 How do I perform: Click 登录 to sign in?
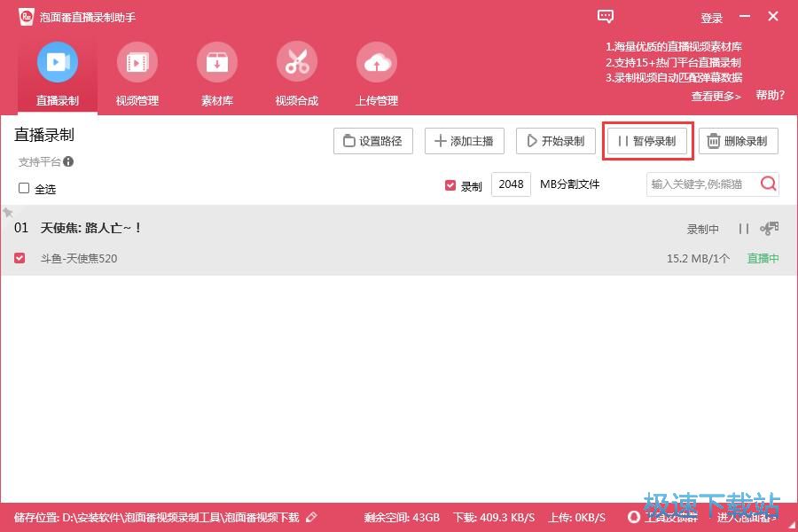711,19
